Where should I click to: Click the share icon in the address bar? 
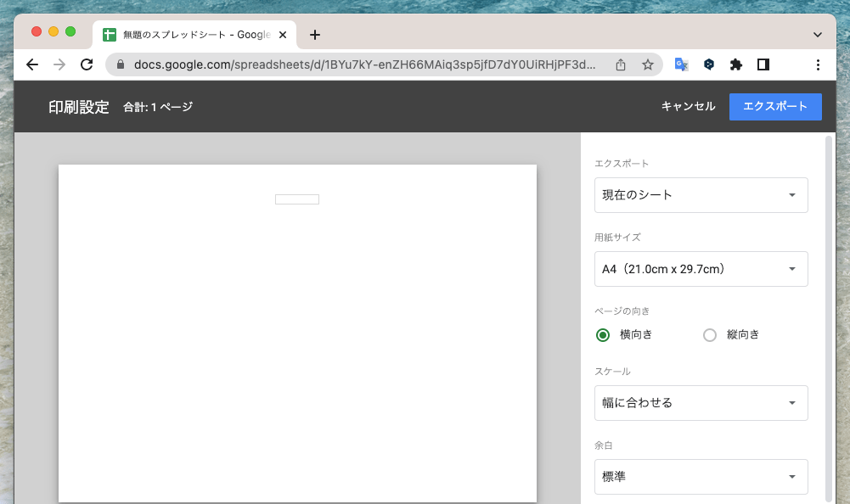621,64
